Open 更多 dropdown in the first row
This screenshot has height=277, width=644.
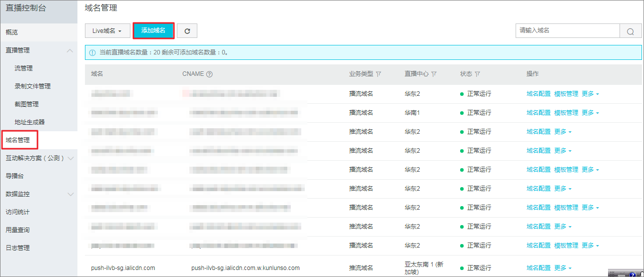coord(590,94)
